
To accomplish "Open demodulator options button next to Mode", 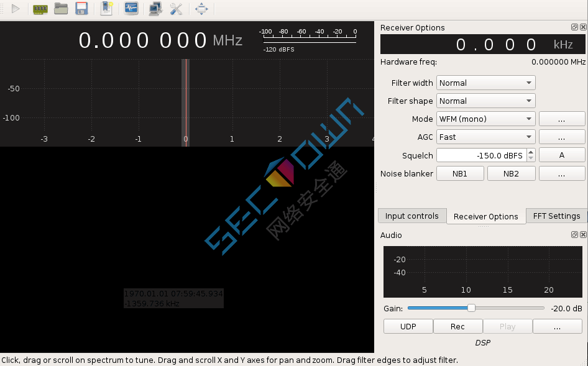I will (561, 119).
